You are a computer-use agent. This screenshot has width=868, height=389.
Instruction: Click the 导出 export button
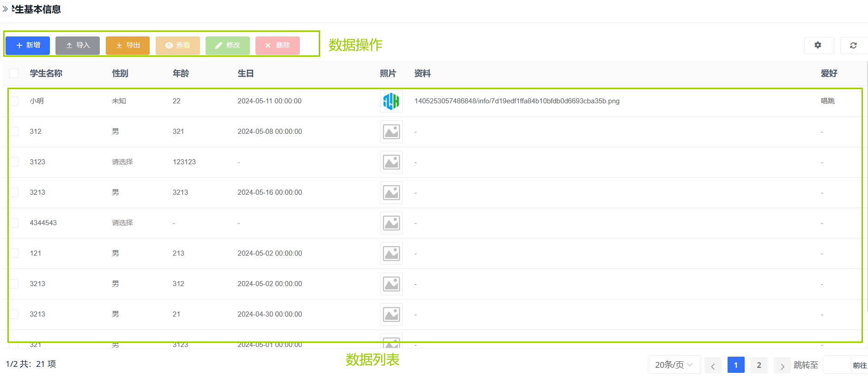(127, 45)
